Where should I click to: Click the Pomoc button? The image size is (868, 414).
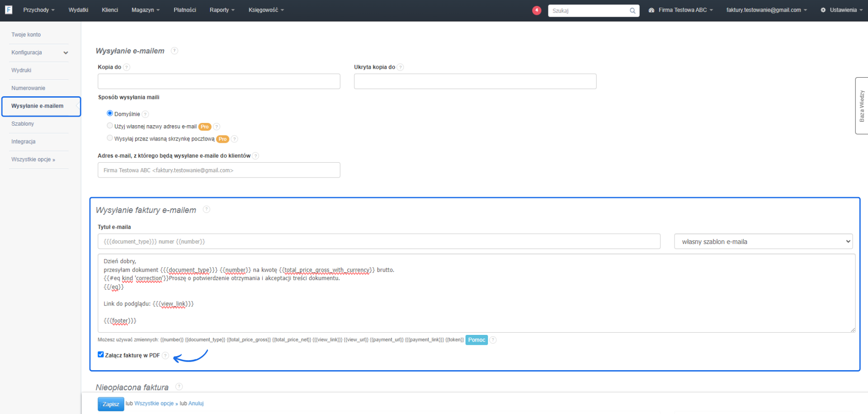(x=476, y=340)
